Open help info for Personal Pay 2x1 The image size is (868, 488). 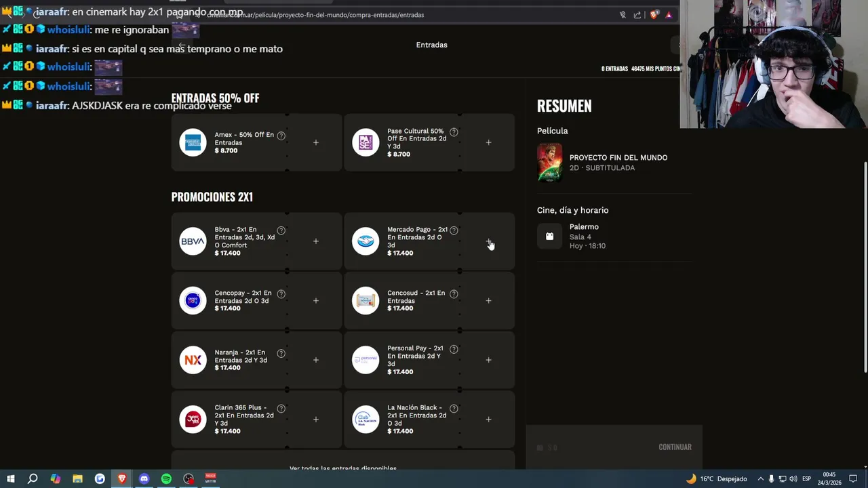click(454, 349)
